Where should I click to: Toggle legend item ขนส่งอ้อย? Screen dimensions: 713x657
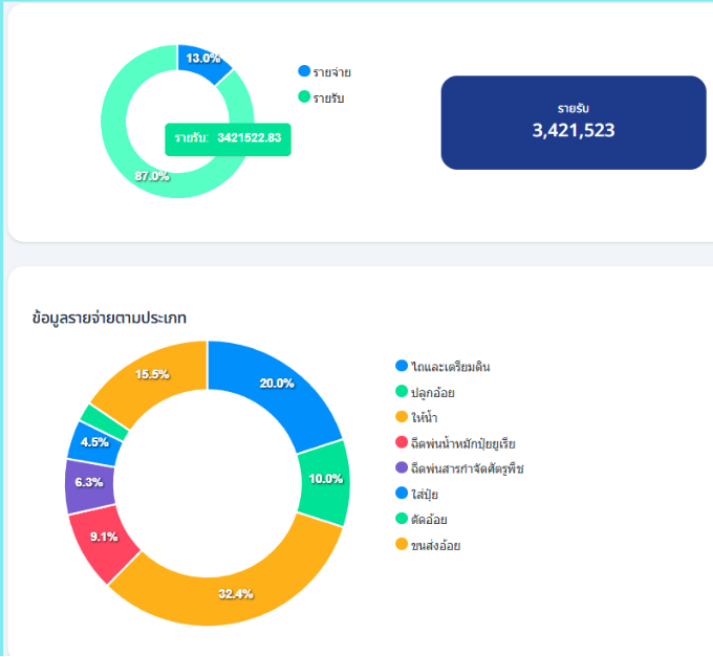pos(428,545)
